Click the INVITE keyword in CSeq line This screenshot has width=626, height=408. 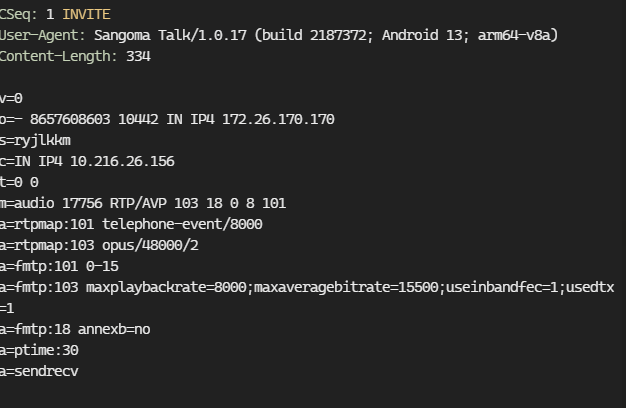pos(86,14)
